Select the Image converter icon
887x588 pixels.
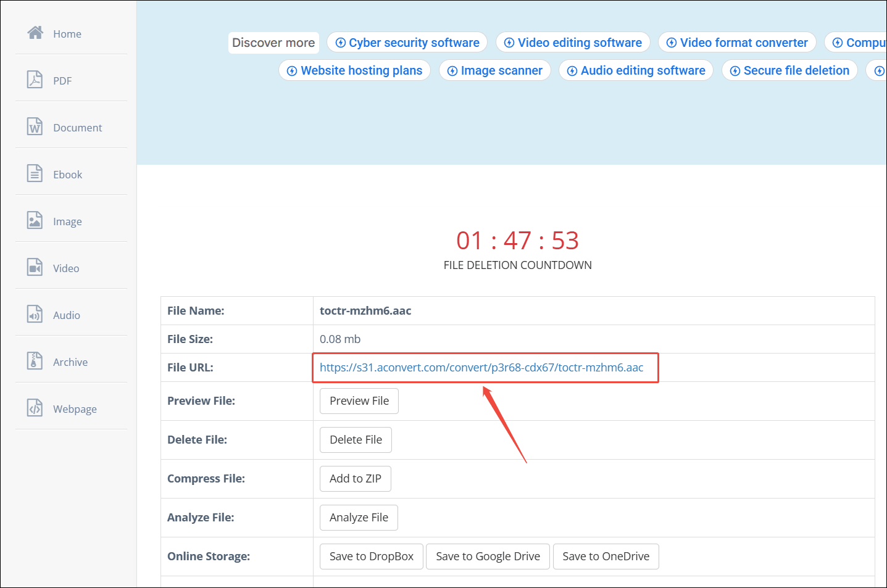coord(35,221)
